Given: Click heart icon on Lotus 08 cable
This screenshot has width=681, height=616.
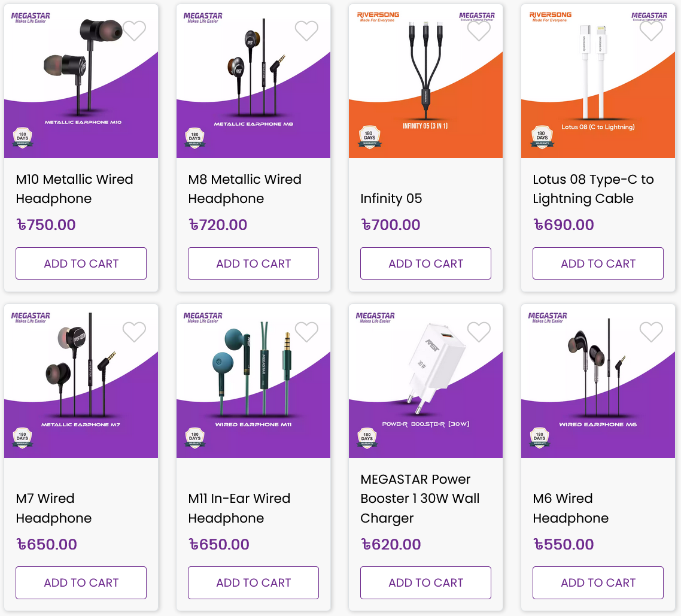Looking at the screenshot, I should [x=651, y=31].
